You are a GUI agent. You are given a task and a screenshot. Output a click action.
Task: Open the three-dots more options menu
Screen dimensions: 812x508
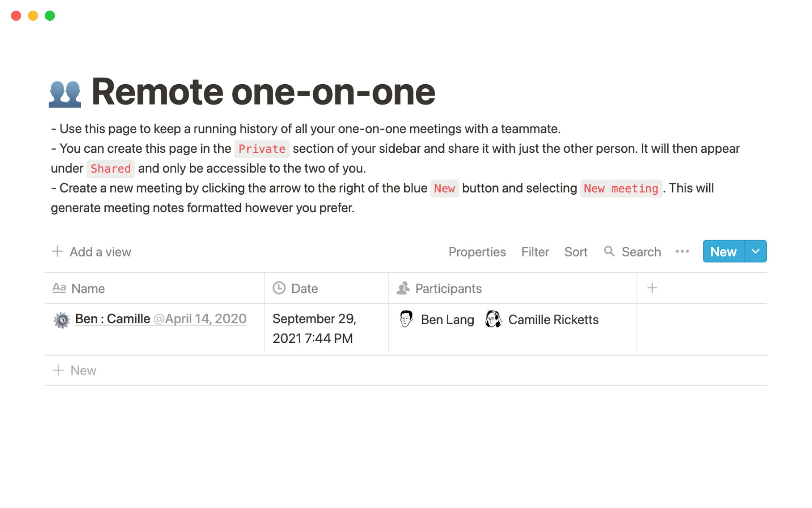click(682, 251)
